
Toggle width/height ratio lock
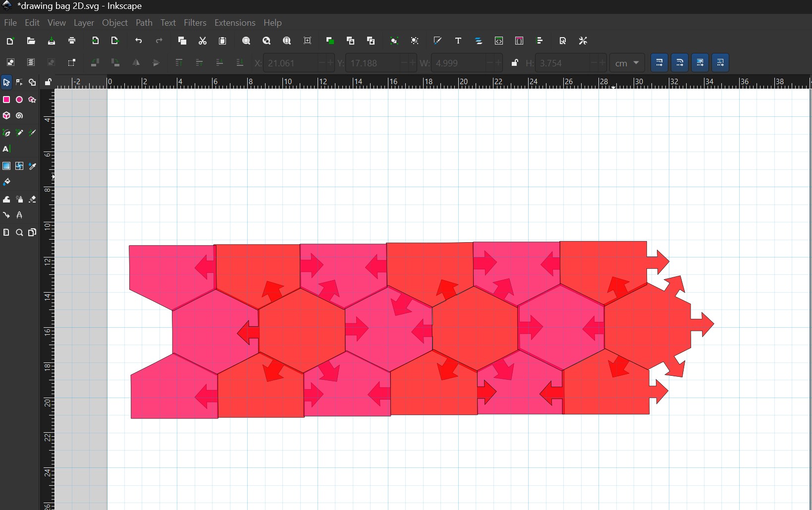(x=515, y=63)
